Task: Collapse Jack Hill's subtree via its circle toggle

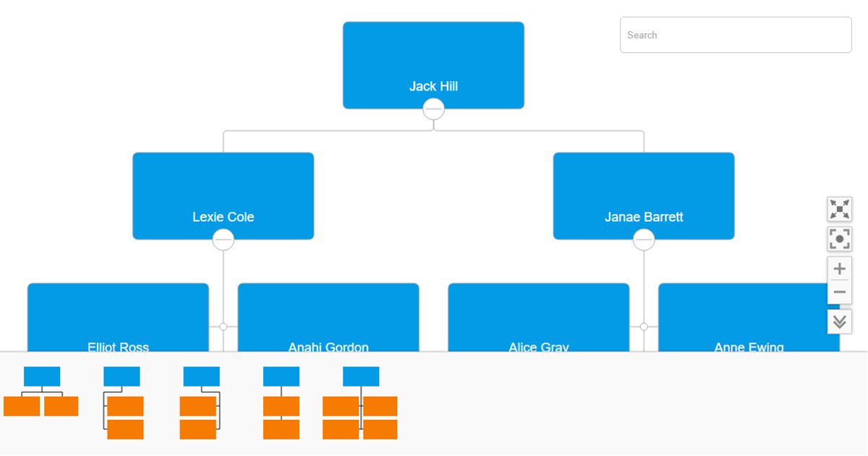Action: 433,109
